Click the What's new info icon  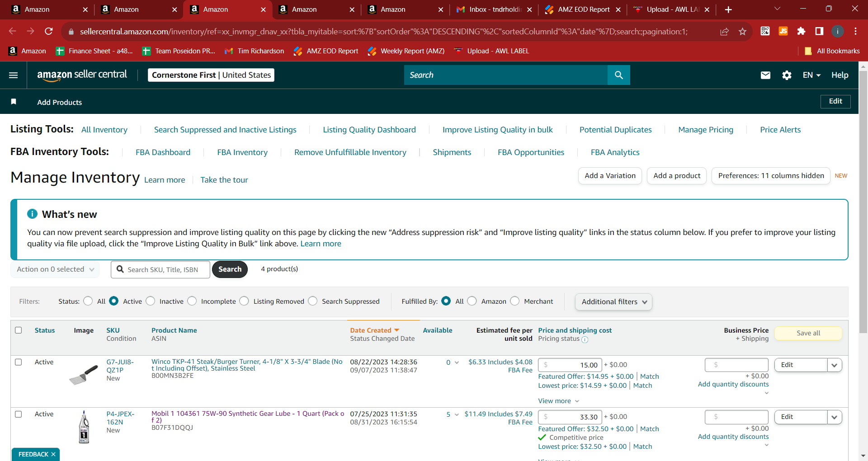click(32, 214)
